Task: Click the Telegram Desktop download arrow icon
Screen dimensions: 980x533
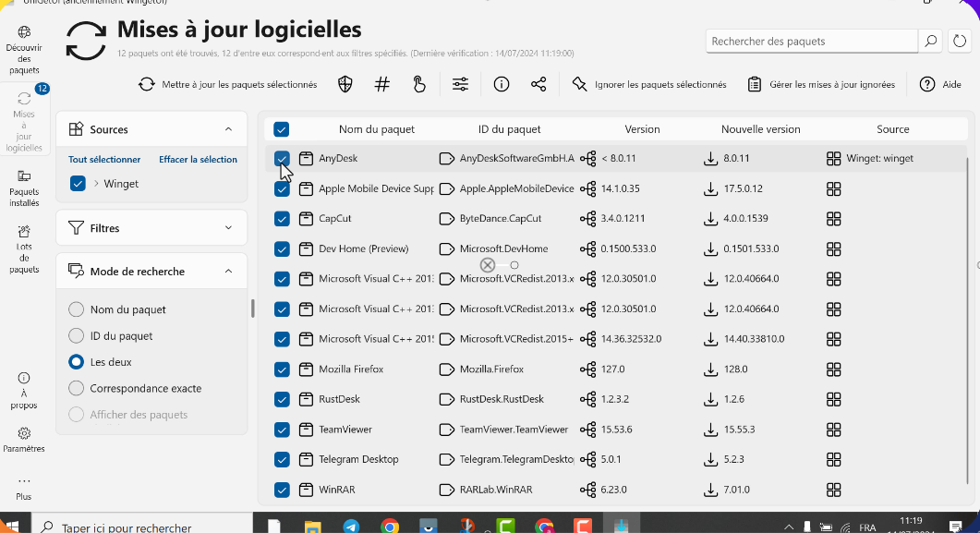Action: pyautogui.click(x=710, y=459)
